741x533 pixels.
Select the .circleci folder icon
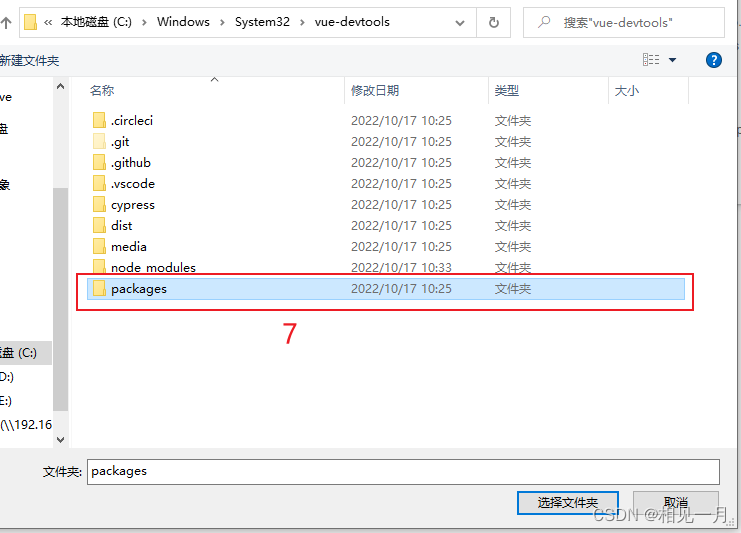[x=99, y=120]
